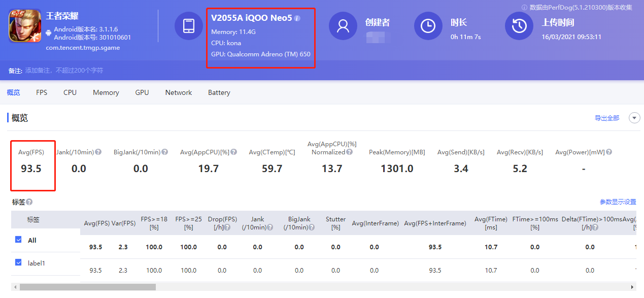Click the label1 row label text

coord(37,263)
